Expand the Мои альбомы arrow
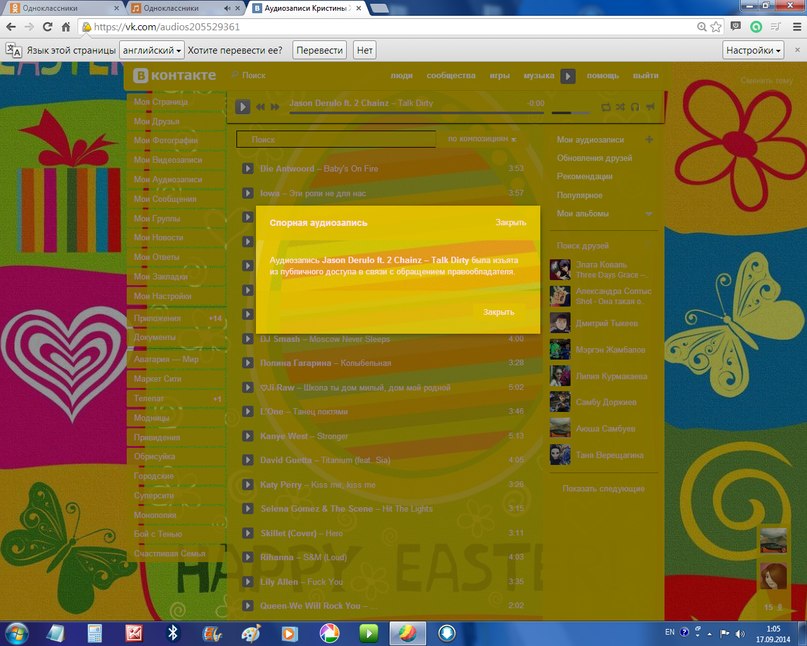The height and width of the screenshot is (646, 807). 649,214
